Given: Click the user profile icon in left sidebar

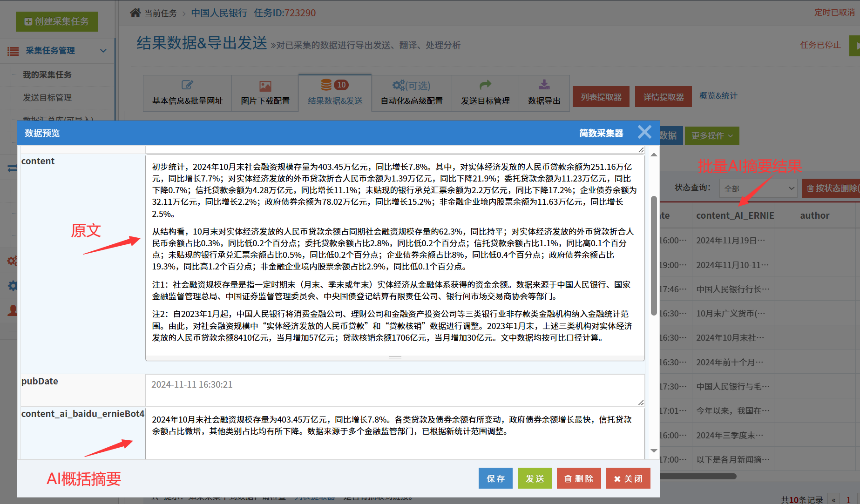Looking at the screenshot, I should [13, 310].
